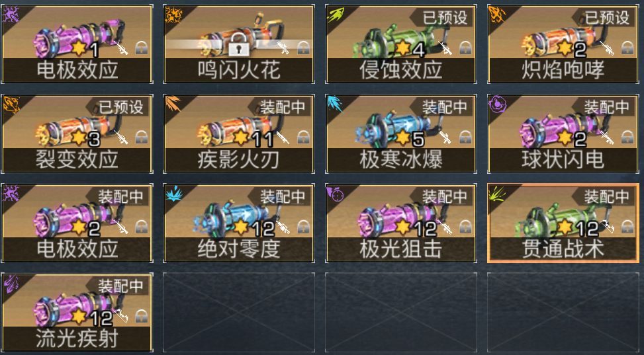Toggle the lock icon on 疾影火刃 card

pos(303,138)
